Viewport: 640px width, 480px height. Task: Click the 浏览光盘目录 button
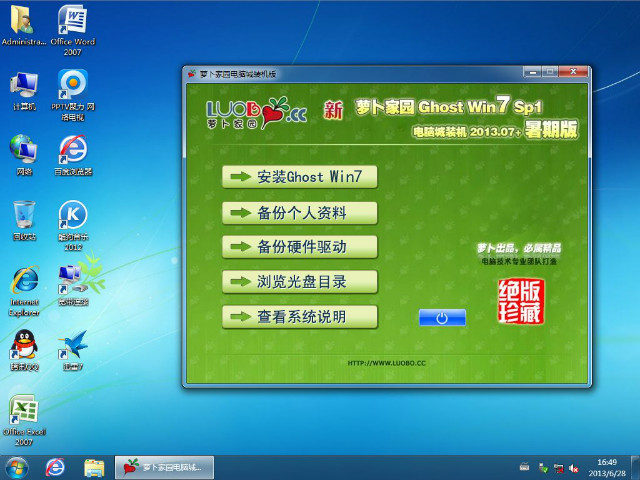(x=300, y=282)
